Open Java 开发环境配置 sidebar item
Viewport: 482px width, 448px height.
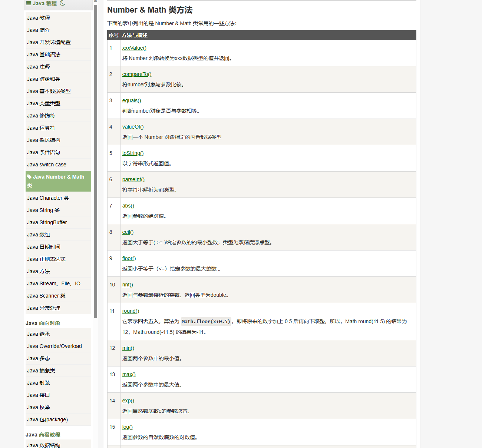coord(58,42)
